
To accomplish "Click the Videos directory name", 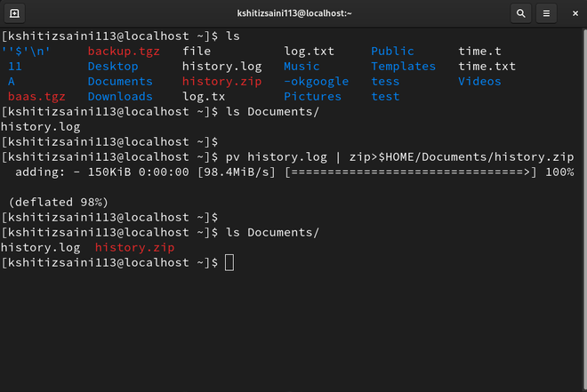I will (x=479, y=81).
